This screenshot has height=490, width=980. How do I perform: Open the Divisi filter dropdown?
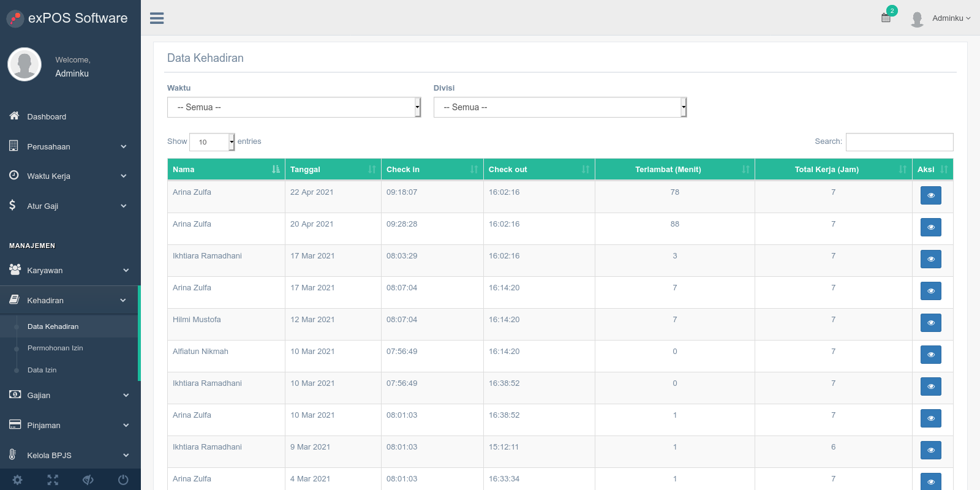560,107
